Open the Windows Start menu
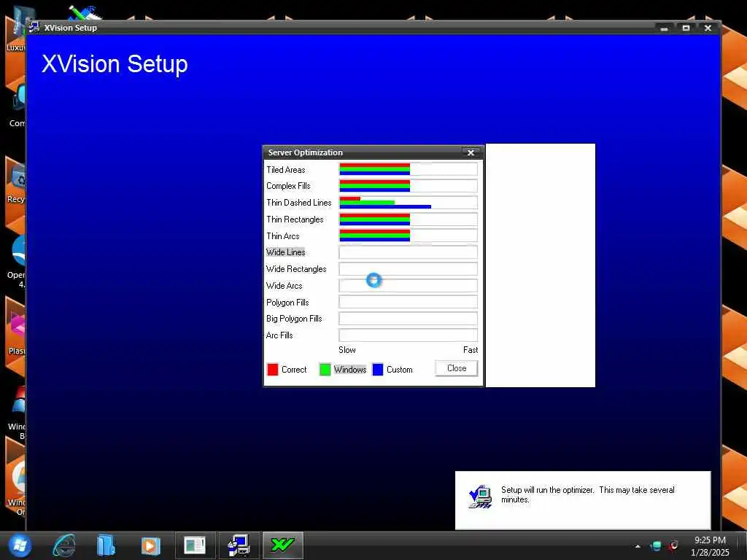 [20, 545]
